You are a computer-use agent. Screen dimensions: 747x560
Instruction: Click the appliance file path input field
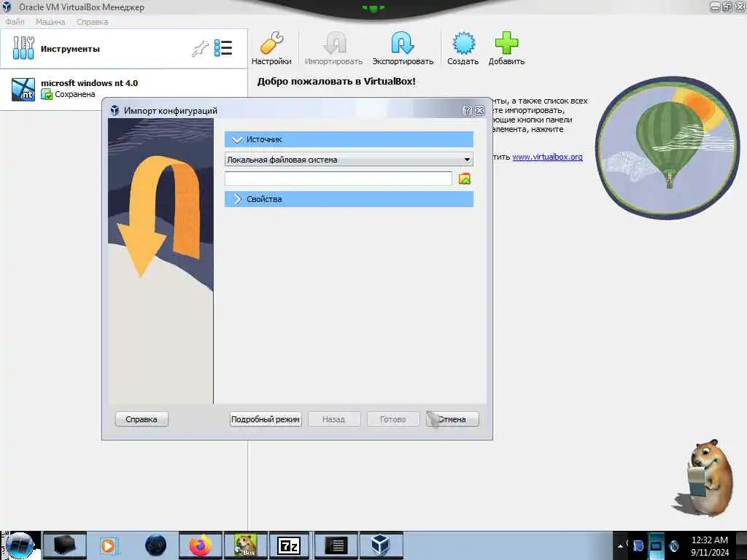(x=338, y=179)
